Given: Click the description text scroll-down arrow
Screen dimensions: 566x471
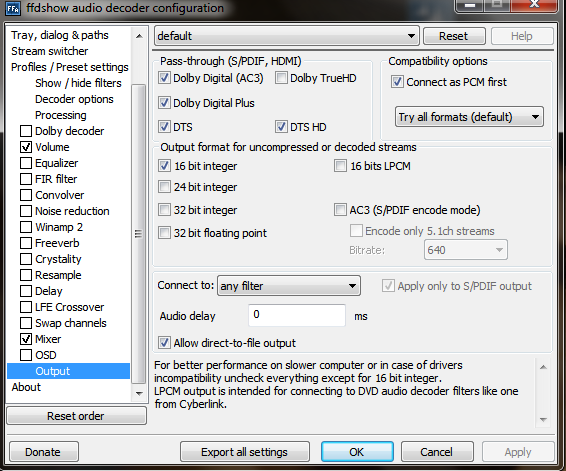Looking at the screenshot, I should click(x=543, y=419).
